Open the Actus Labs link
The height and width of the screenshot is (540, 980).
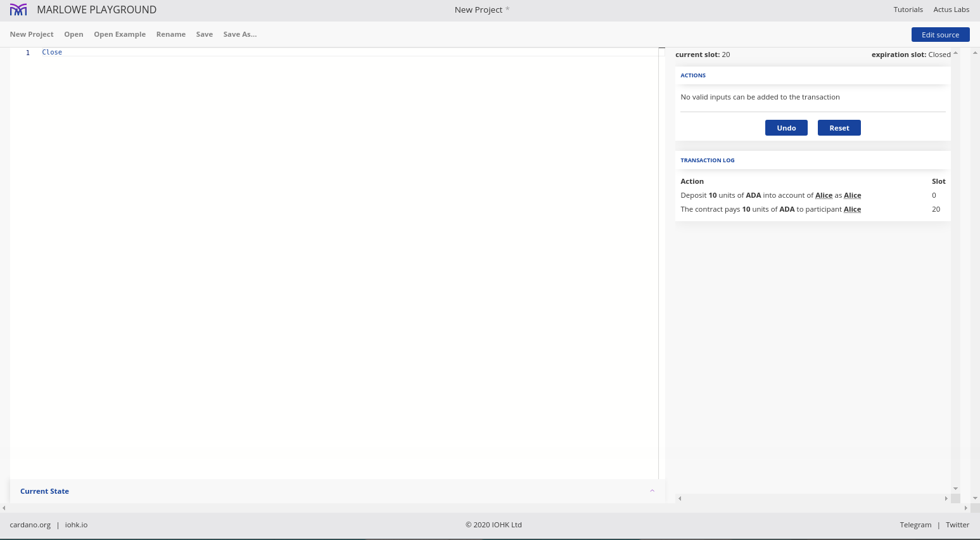(951, 10)
